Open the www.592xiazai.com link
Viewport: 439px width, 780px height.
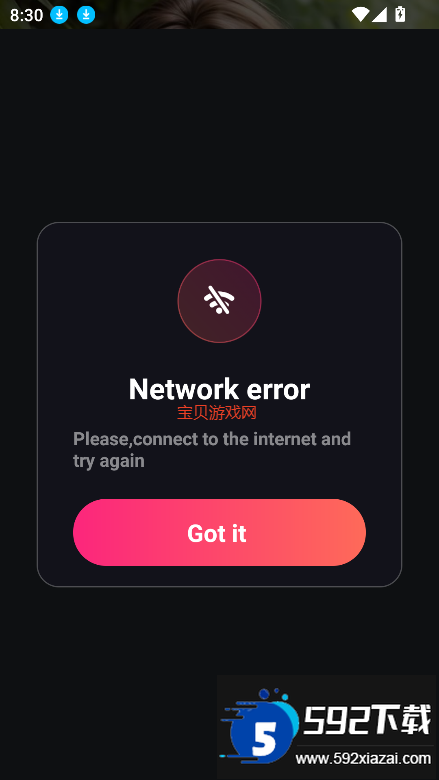[x=363, y=759]
